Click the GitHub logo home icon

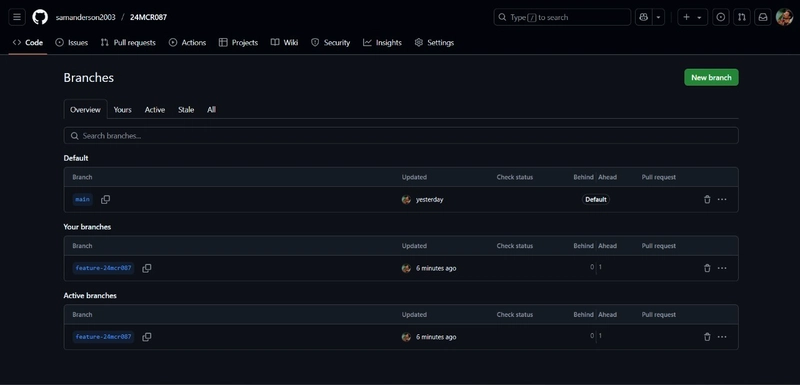pyautogui.click(x=40, y=17)
